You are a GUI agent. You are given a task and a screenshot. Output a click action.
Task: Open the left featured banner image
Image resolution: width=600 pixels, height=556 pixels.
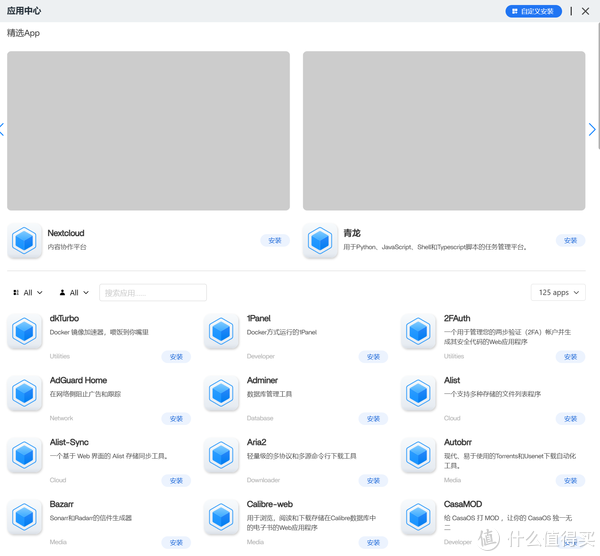click(x=148, y=131)
